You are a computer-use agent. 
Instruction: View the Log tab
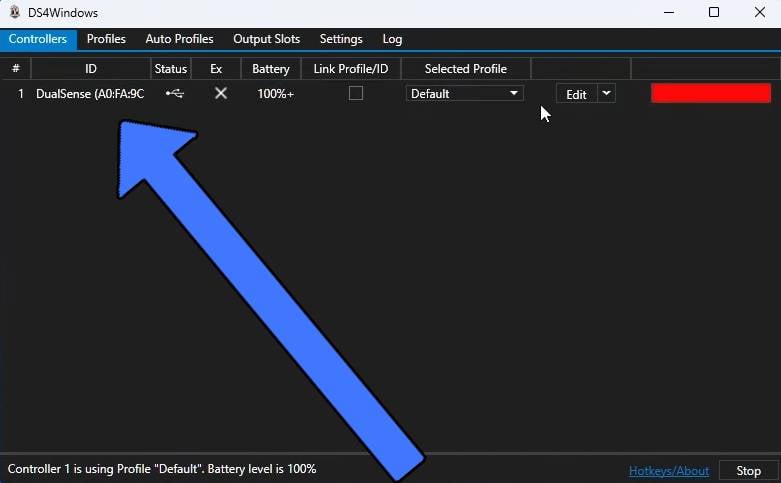(x=392, y=39)
